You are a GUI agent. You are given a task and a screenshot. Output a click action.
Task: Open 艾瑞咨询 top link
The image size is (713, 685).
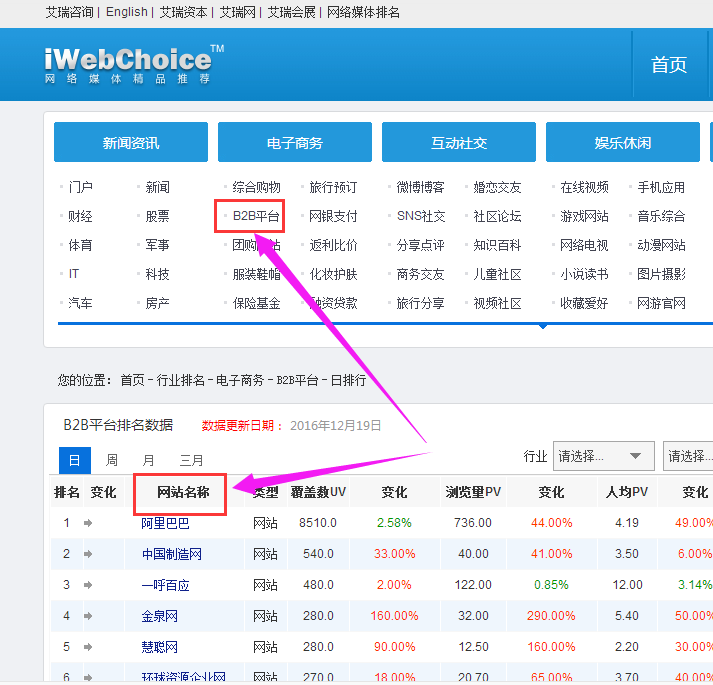69,12
